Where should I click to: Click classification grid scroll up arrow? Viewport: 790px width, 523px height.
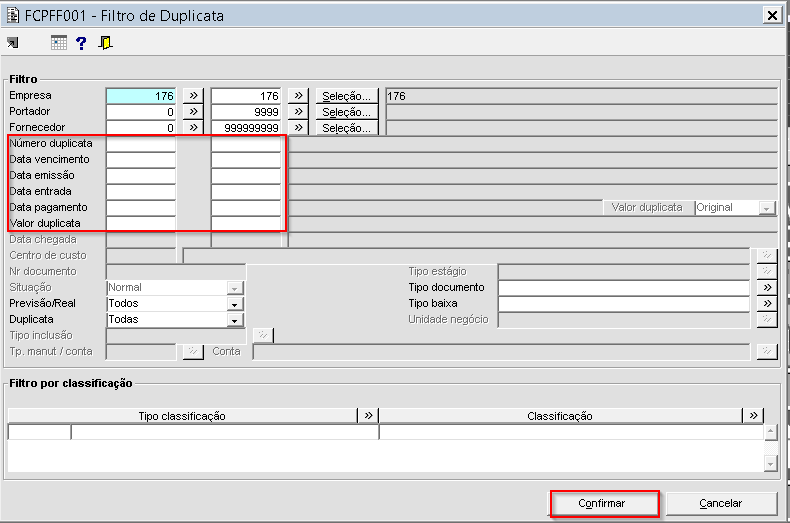click(x=770, y=432)
